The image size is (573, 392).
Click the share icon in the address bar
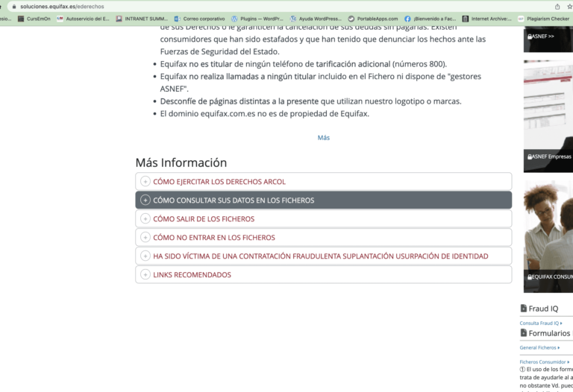coord(557,7)
